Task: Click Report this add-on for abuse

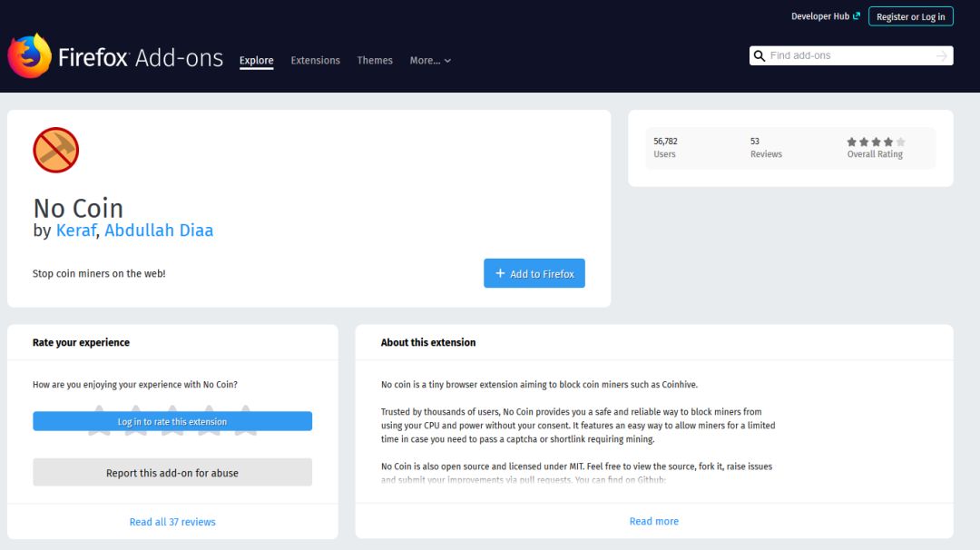Action: coord(172,473)
